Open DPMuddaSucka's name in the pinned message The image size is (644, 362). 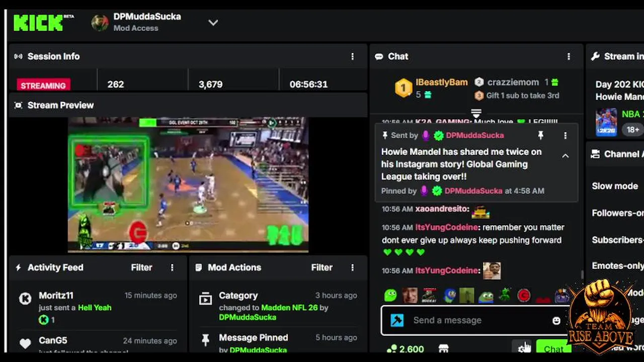click(x=474, y=135)
